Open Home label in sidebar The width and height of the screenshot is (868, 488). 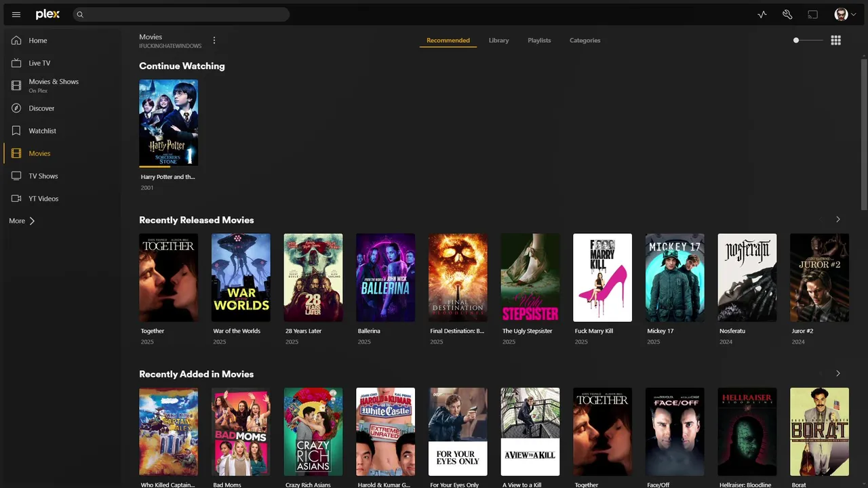pos(38,41)
